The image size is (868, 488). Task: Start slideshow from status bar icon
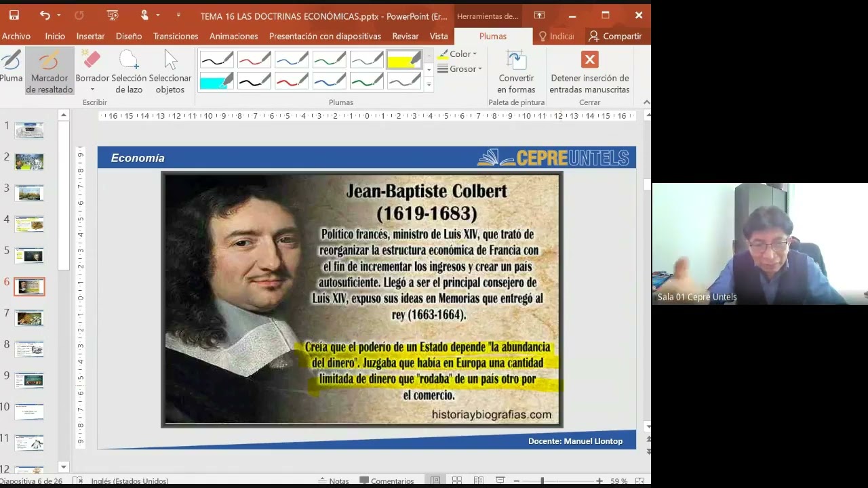pyautogui.click(x=500, y=481)
